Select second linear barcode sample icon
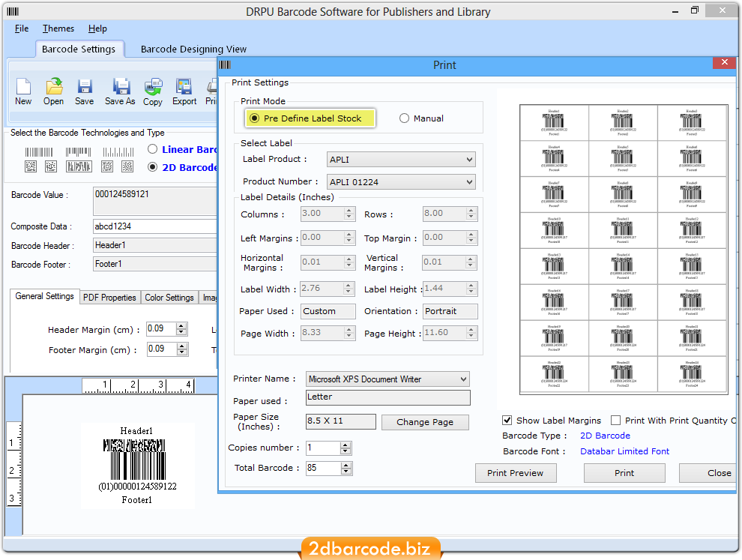Viewport: 742px width, 560px height. click(78, 152)
